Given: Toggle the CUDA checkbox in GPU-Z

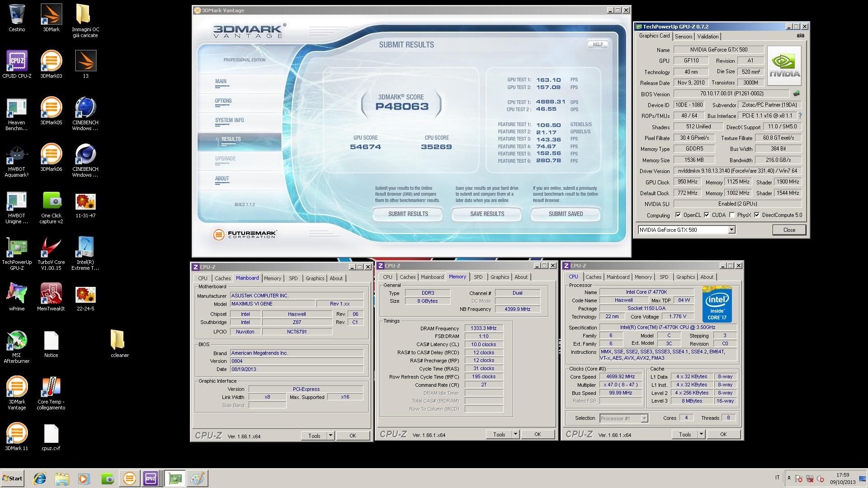Looking at the screenshot, I should [707, 215].
